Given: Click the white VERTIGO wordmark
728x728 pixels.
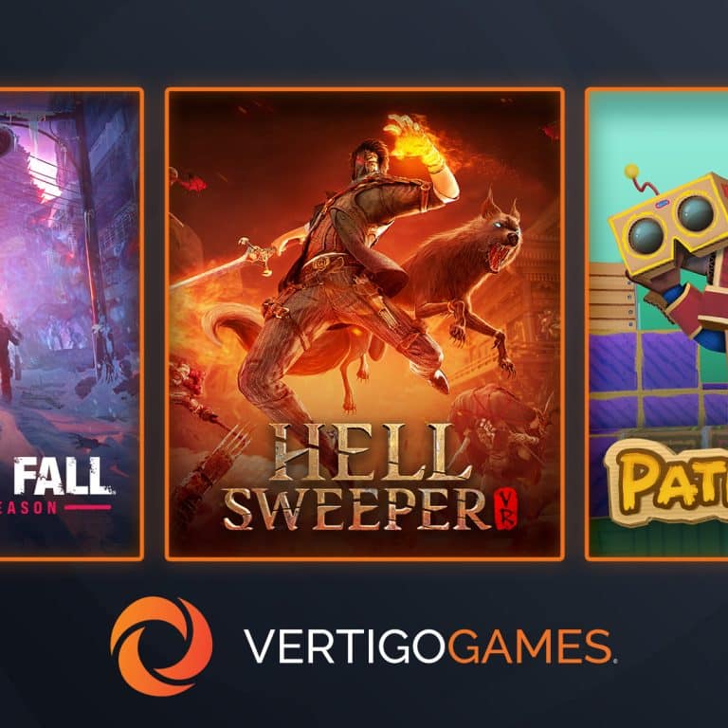Looking at the screenshot, I should pos(344,646).
